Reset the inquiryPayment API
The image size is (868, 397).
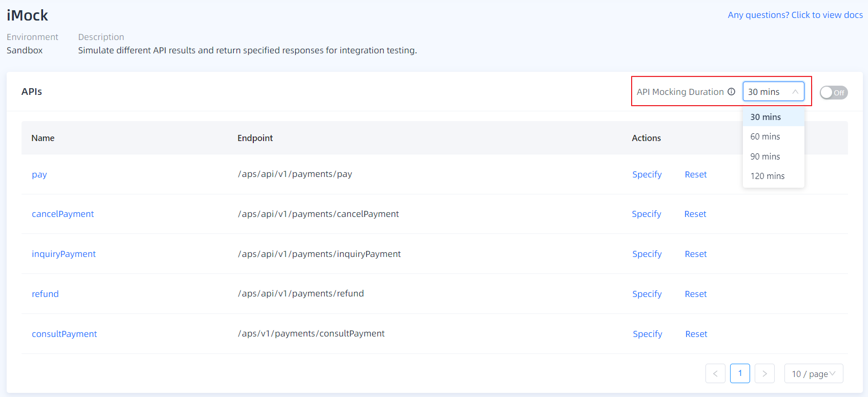[695, 254]
